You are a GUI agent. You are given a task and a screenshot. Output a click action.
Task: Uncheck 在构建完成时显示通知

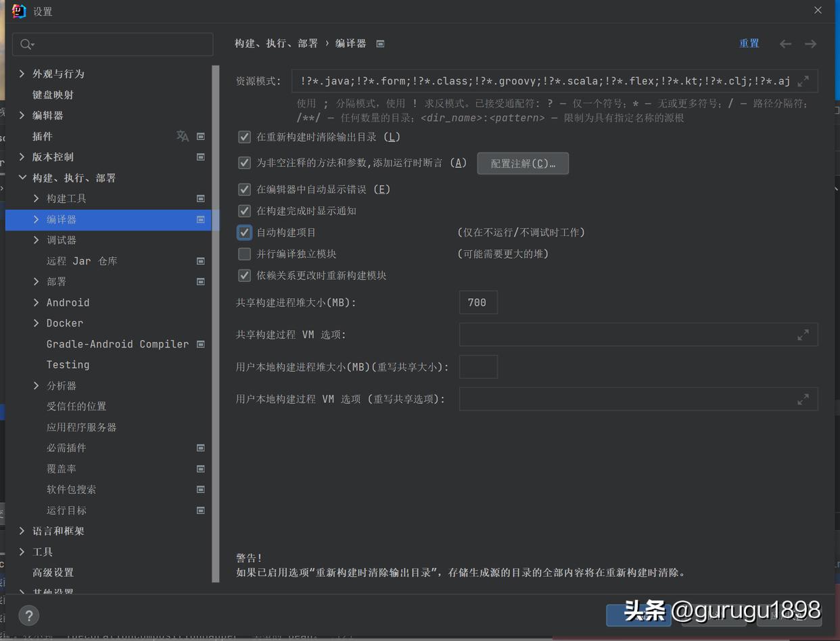pos(244,210)
